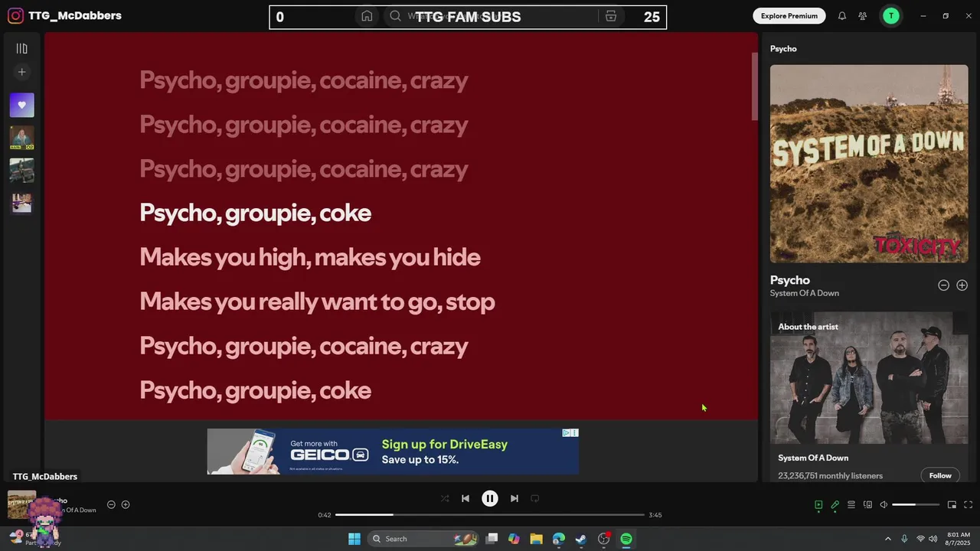
Task: Expand Your Library sidebar icon
Action: coord(21,49)
